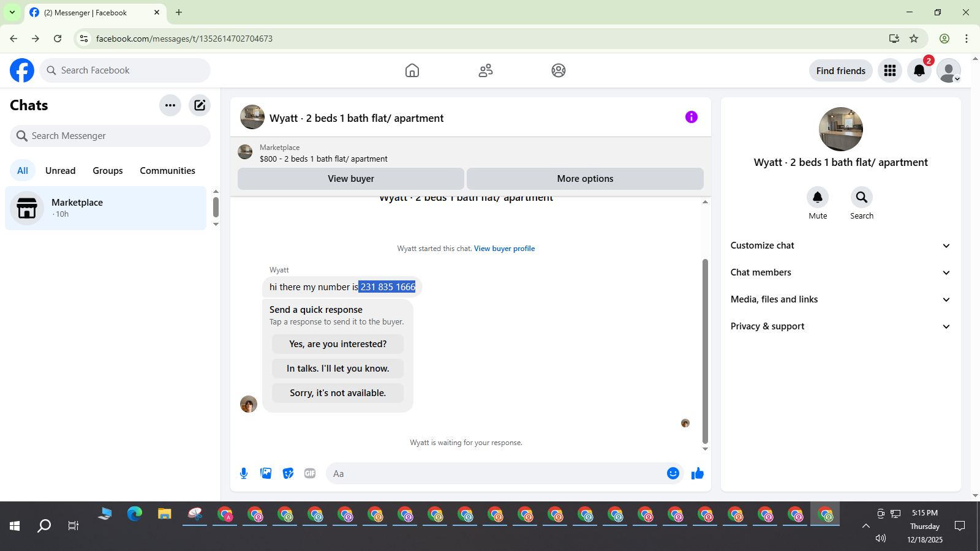Open Chrome's three-dot menu
980x551 pixels.
[967, 39]
